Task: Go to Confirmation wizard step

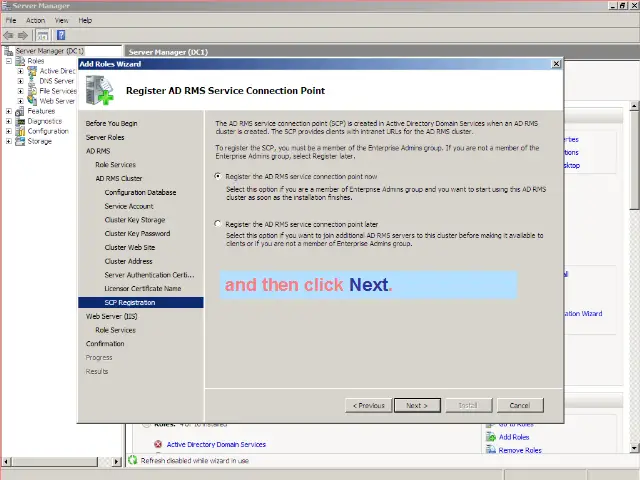Action: point(105,344)
